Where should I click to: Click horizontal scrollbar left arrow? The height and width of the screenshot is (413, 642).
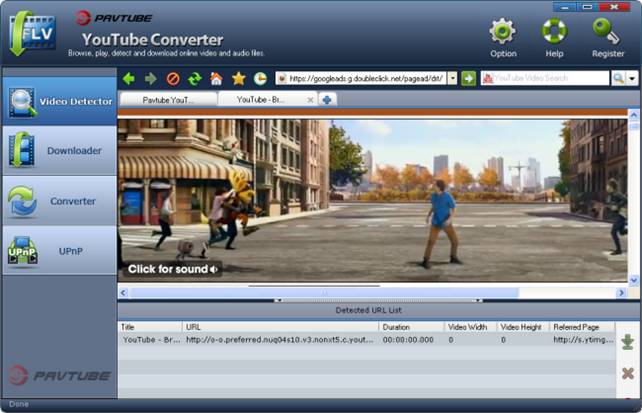[x=123, y=293]
